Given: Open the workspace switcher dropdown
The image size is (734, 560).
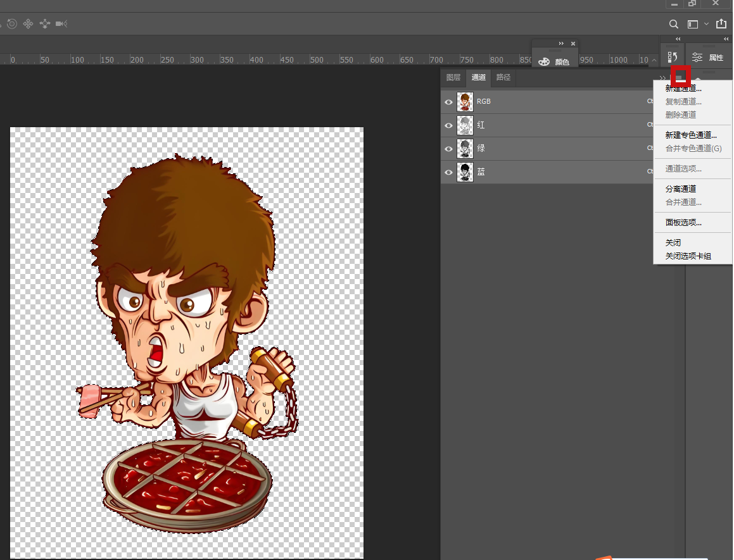Looking at the screenshot, I should tap(697, 24).
